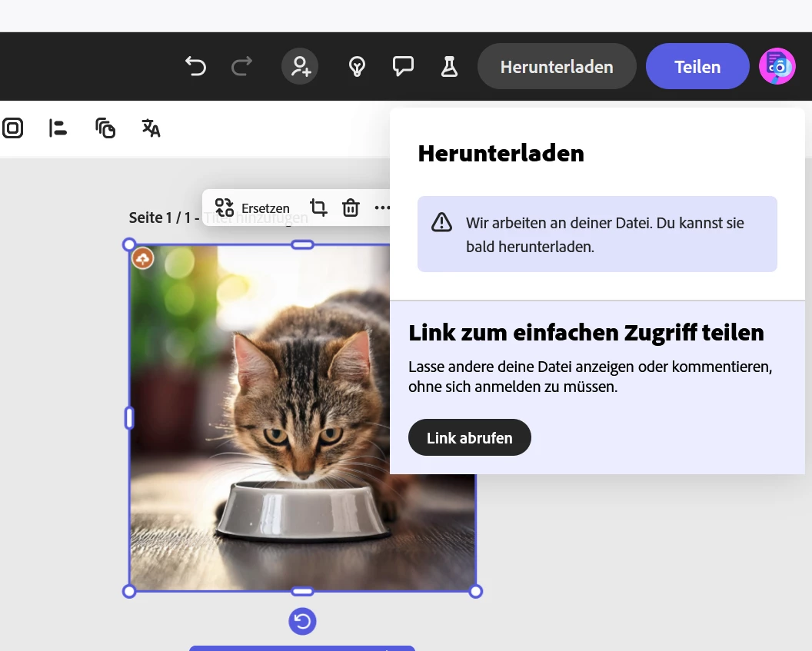
Task: Click the rounded square frame icon
Action: (x=12, y=128)
